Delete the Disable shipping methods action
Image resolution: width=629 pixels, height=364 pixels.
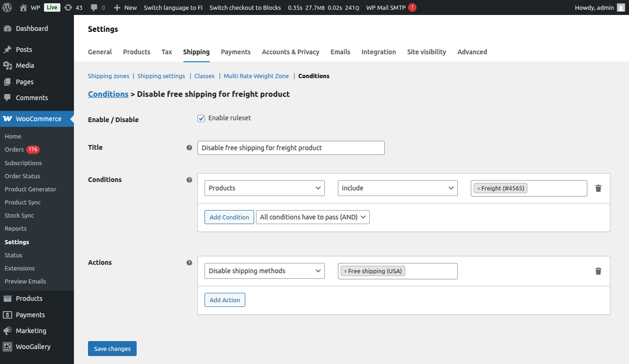click(x=598, y=271)
